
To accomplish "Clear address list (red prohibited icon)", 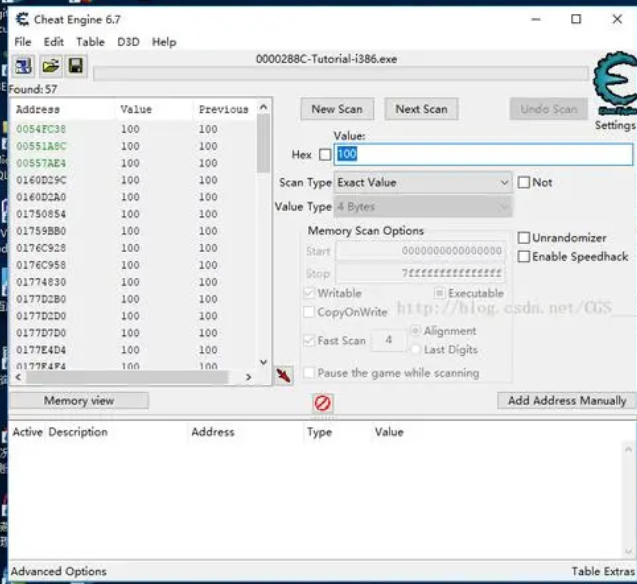I will pyautogui.click(x=323, y=403).
